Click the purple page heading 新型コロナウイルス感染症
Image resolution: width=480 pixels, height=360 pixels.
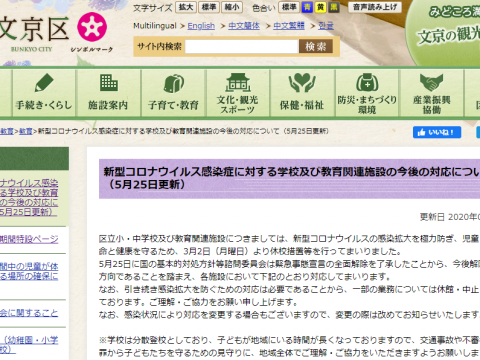[289, 178]
